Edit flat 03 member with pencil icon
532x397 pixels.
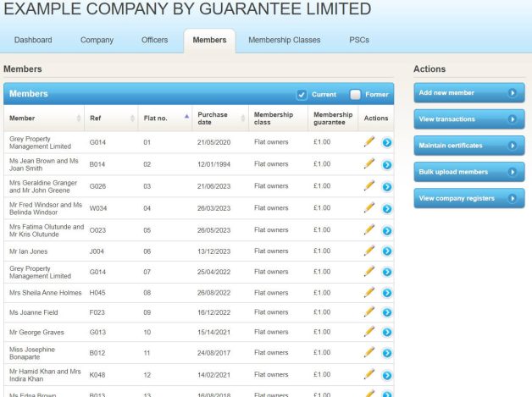[x=369, y=185]
